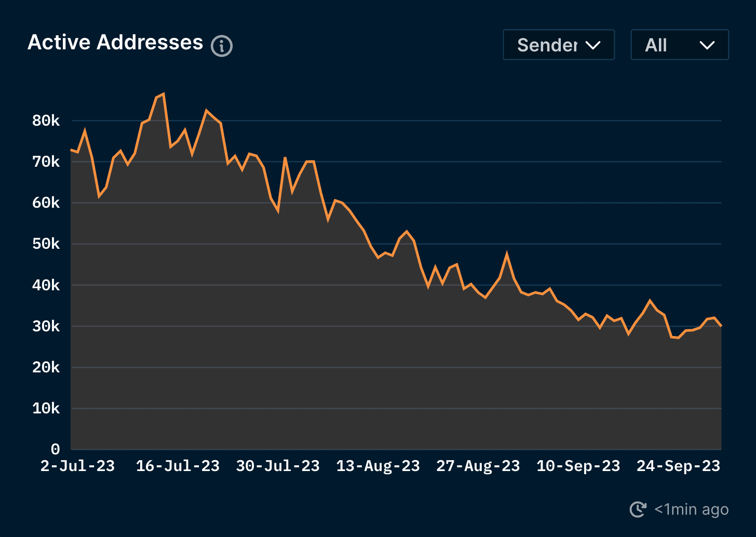Click the 0 label at the y-axis origin

click(55, 449)
